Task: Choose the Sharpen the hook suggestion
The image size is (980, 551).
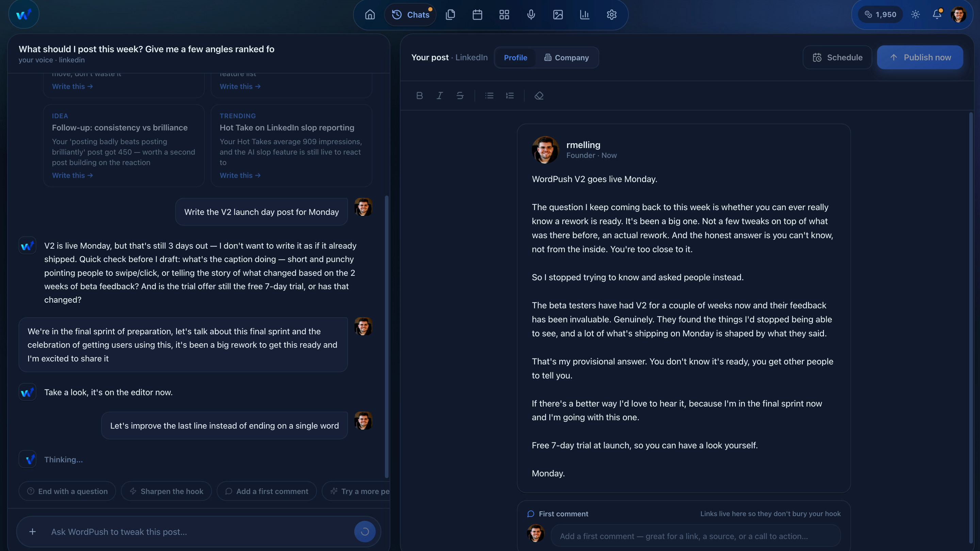Action: tap(166, 491)
